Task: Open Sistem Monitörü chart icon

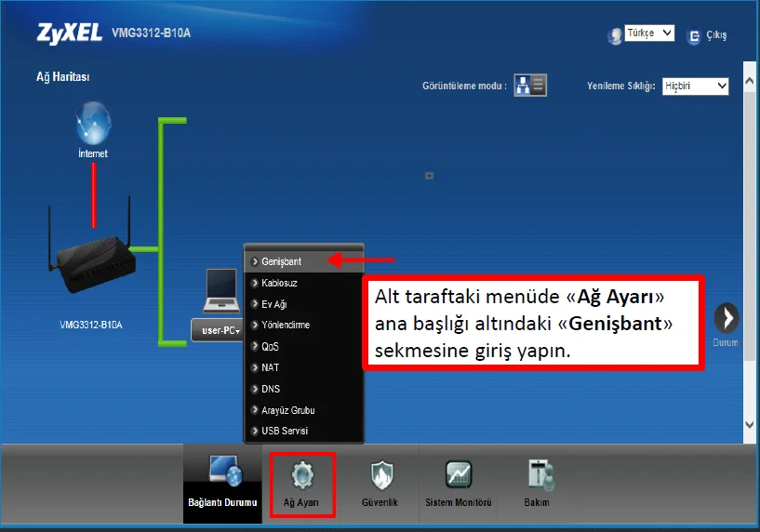Action: pos(459,474)
